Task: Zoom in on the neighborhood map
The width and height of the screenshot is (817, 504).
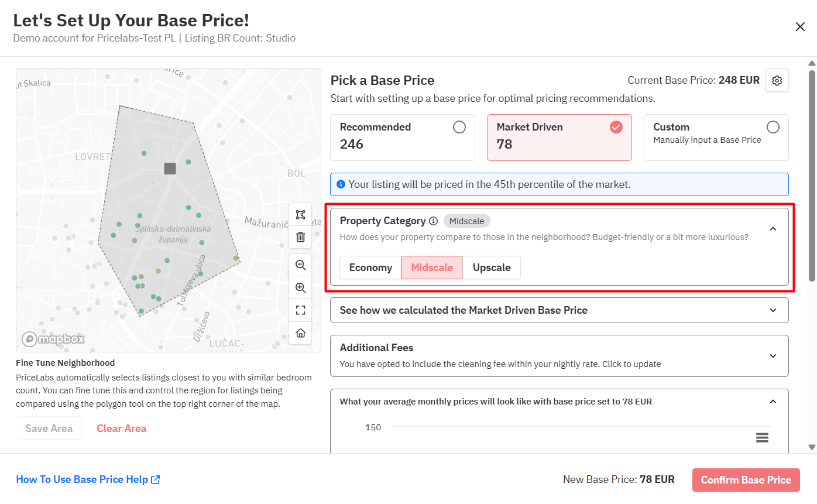Action: click(x=300, y=287)
